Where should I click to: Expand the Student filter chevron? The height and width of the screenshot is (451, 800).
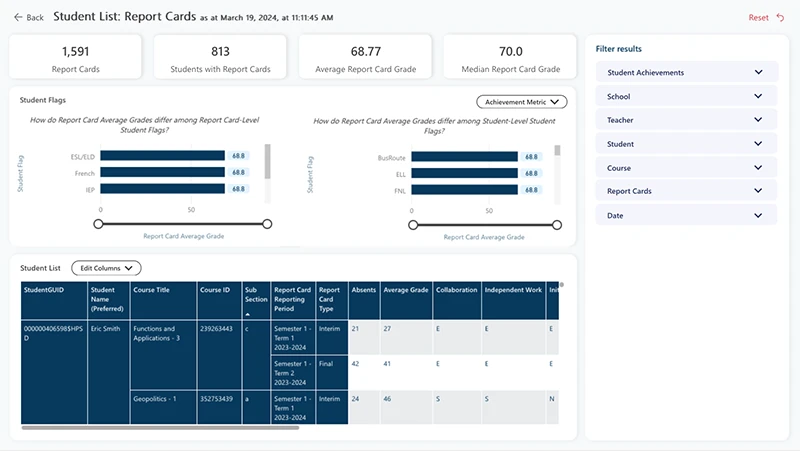point(758,144)
